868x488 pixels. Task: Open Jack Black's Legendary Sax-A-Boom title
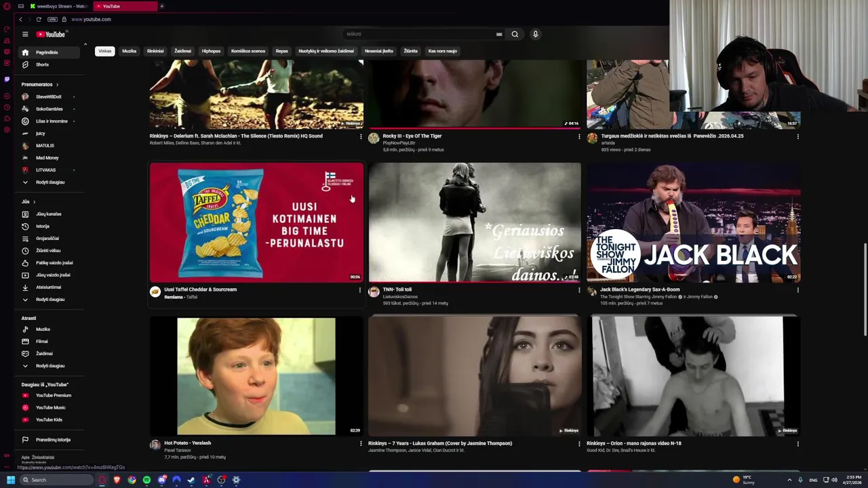point(639,289)
